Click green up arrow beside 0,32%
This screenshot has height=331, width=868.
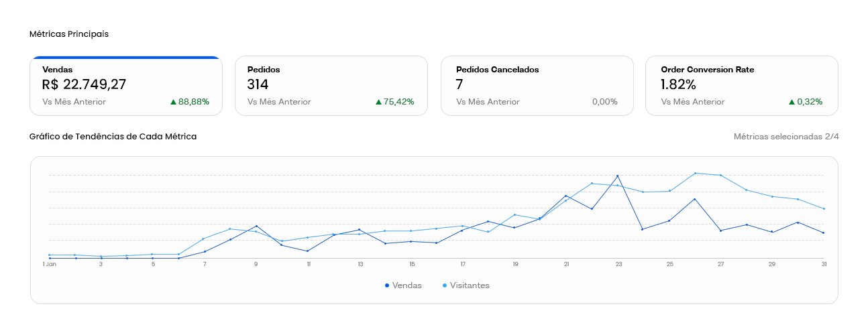click(792, 102)
